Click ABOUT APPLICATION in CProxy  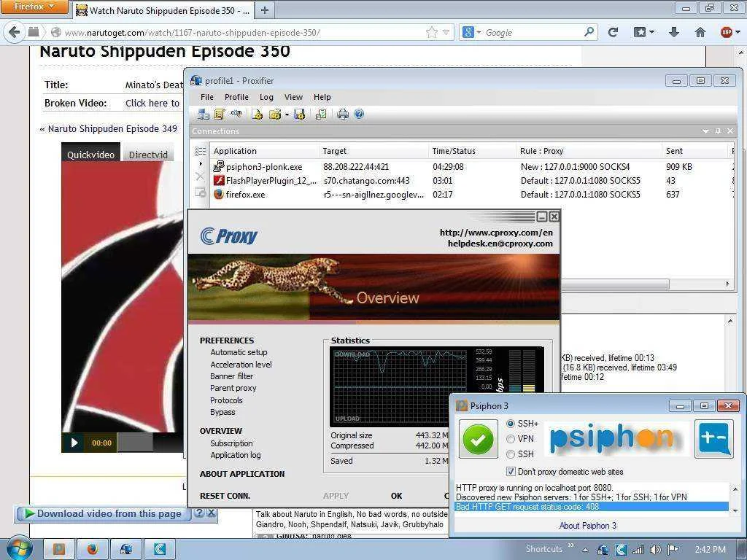point(242,474)
